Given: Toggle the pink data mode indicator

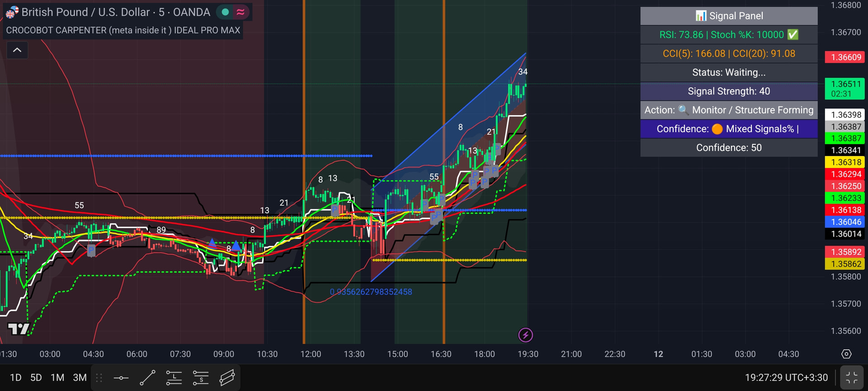Looking at the screenshot, I should point(241,12).
